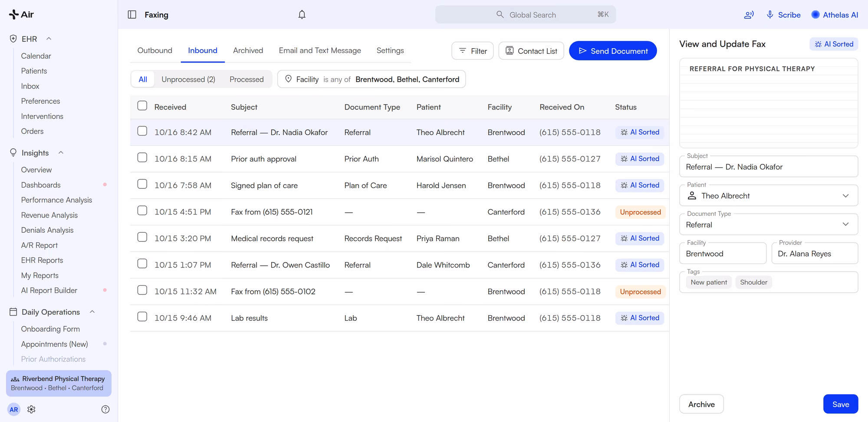The image size is (868, 422).
Task: Click the Shoulder tag
Action: (753, 282)
